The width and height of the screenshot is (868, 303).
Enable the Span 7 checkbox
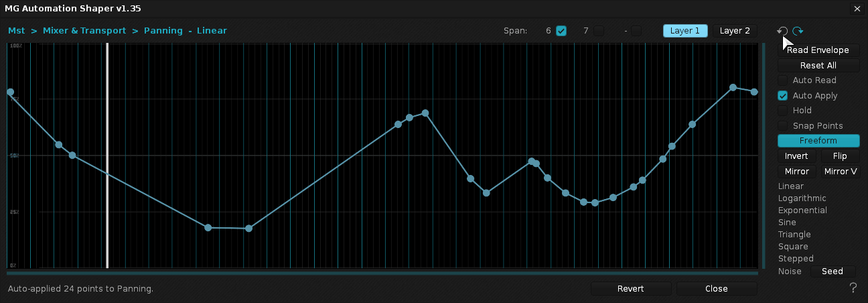(x=599, y=31)
